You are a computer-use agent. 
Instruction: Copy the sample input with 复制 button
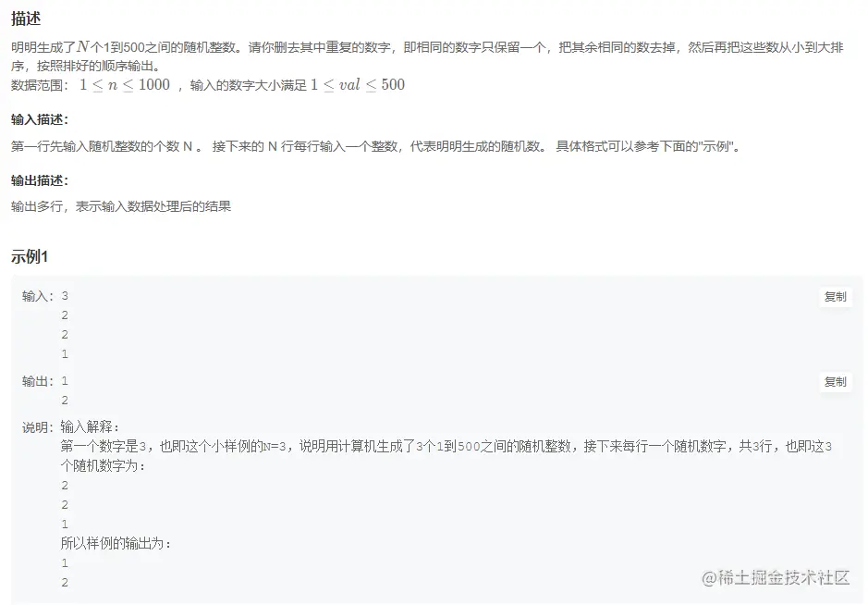[x=835, y=297]
